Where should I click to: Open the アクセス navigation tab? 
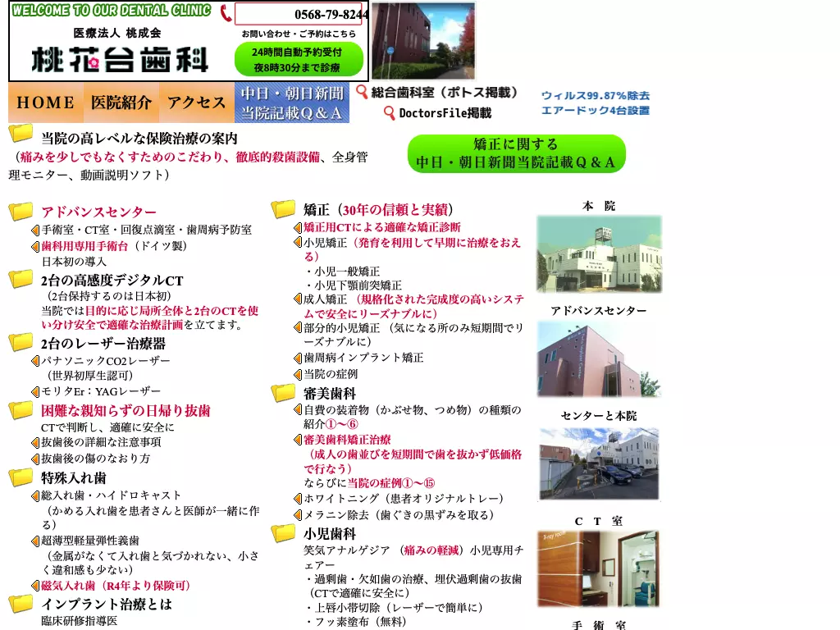point(197,103)
